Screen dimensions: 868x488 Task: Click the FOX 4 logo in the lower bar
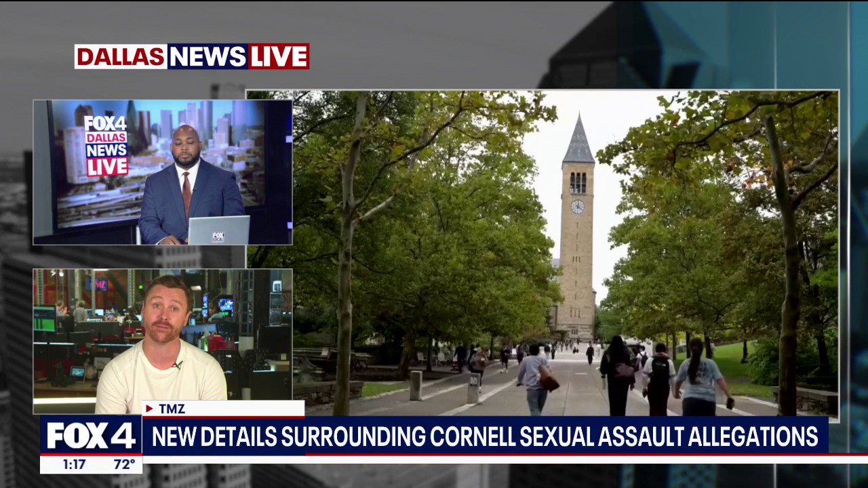pyautogui.click(x=91, y=436)
